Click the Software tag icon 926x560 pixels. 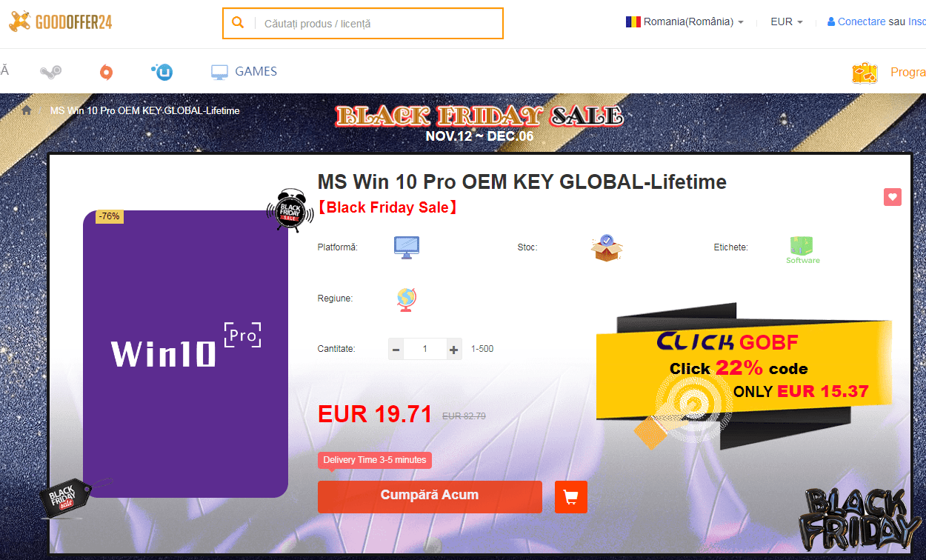[x=802, y=250]
